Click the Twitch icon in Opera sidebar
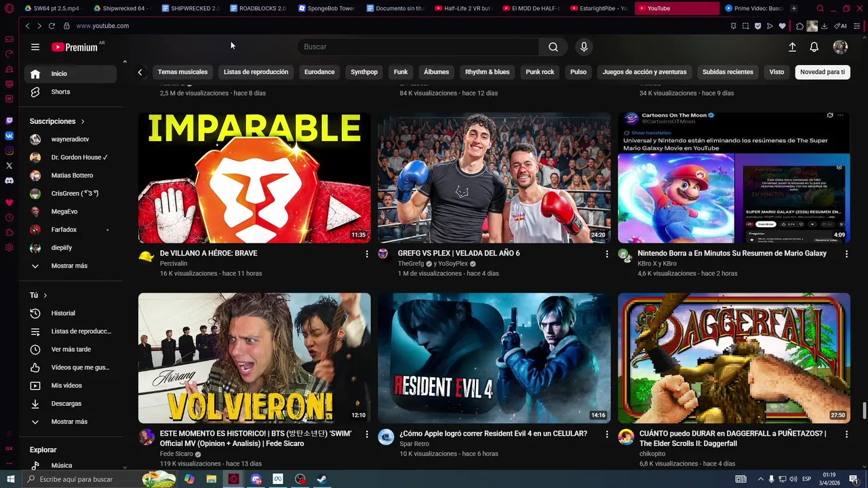Viewport: 868px width, 488px height. click(x=9, y=121)
